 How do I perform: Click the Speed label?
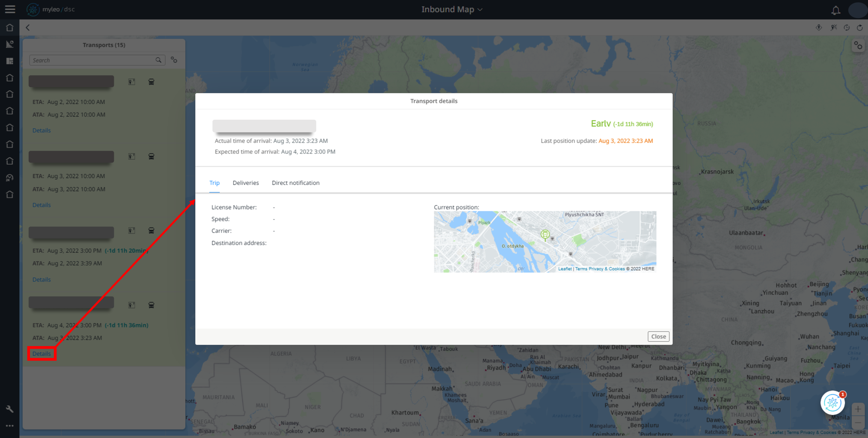[x=220, y=219]
